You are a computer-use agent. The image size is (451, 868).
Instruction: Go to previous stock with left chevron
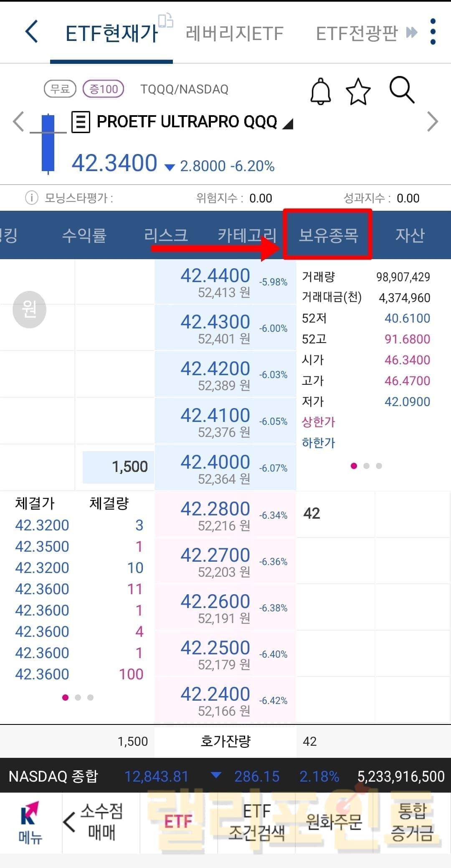click(18, 122)
